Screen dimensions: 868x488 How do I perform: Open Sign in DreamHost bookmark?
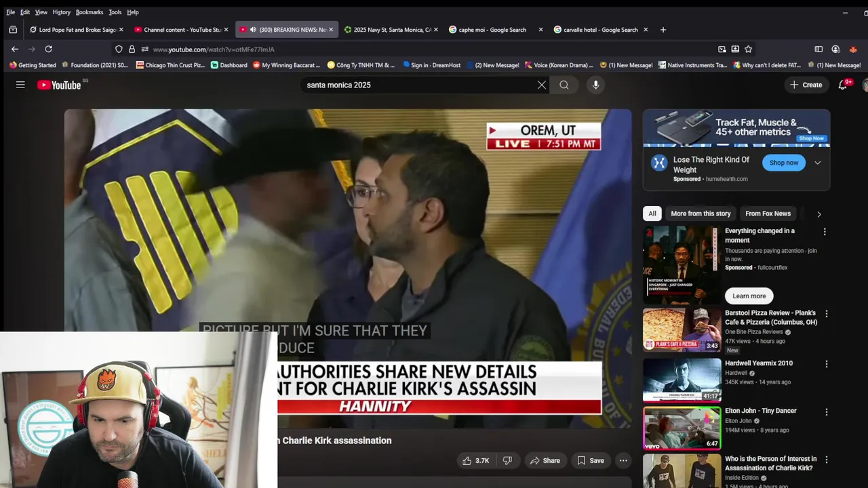pyautogui.click(x=431, y=65)
